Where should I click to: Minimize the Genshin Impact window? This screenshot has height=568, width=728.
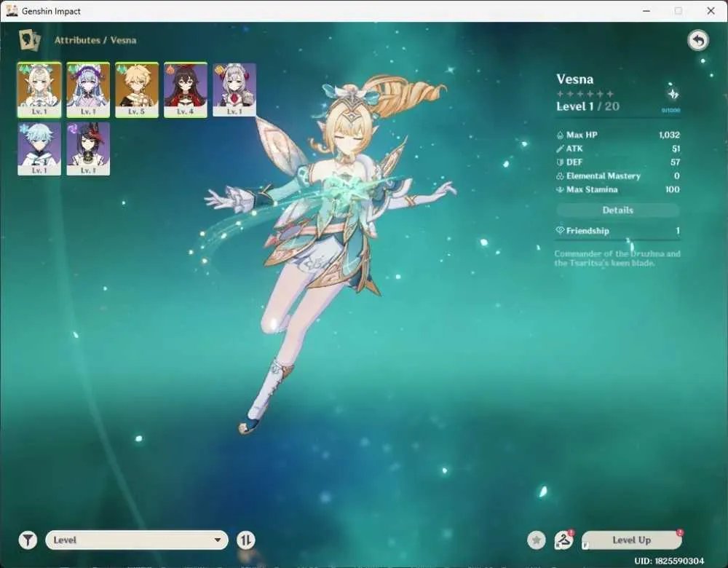(646, 11)
